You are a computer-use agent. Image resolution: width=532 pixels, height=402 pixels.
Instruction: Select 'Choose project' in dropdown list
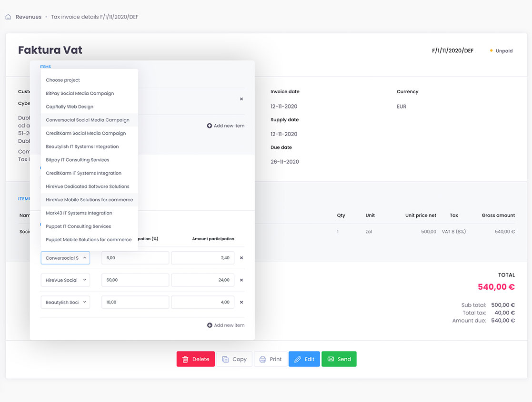tap(89, 80)
